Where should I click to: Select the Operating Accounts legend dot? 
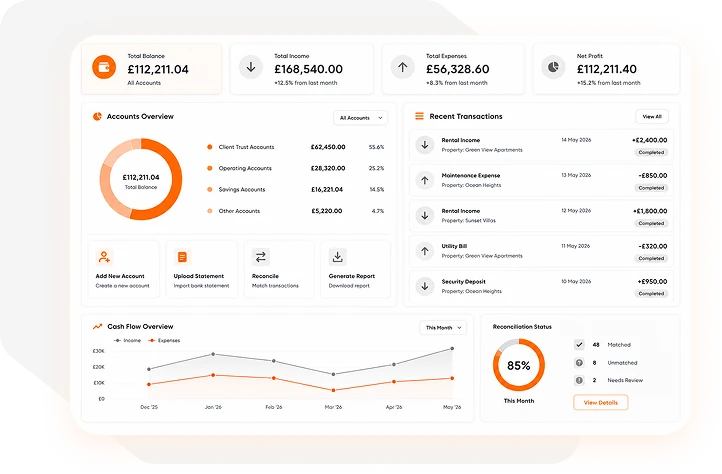210,168
